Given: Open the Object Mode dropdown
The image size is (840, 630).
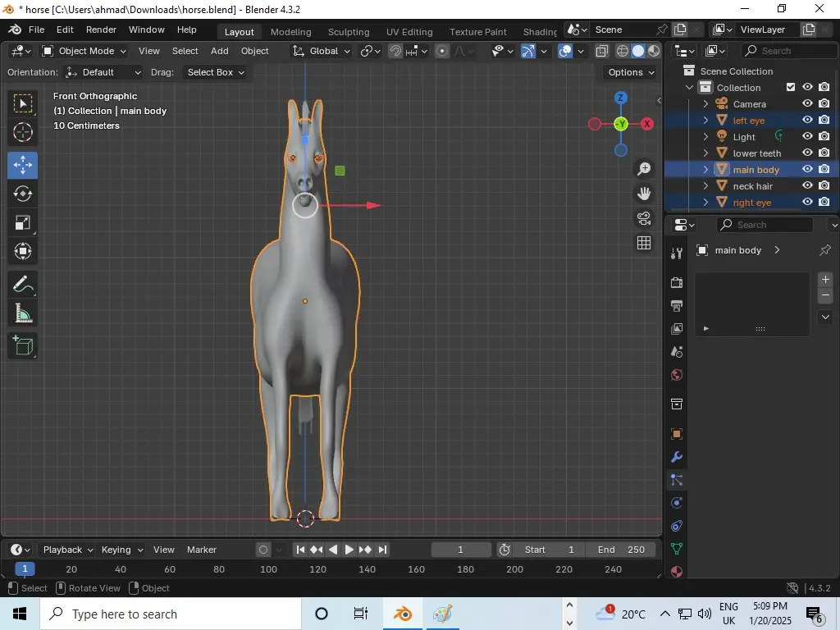Looking at the screenshot, I should pyautogui.click(x=85, y=51).
